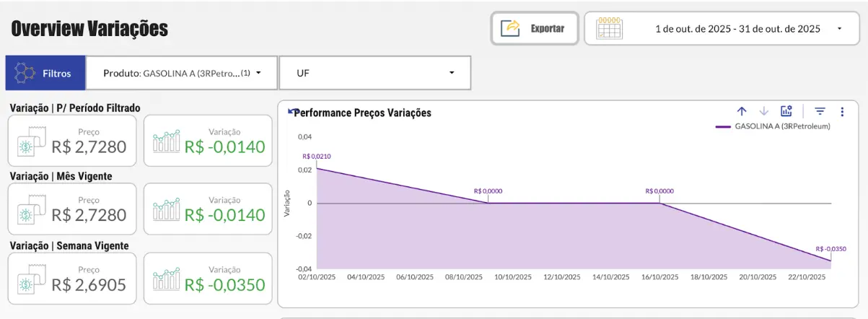Select the Período Filtrado Variação R$ -0,0140 card

coord(208,141)
